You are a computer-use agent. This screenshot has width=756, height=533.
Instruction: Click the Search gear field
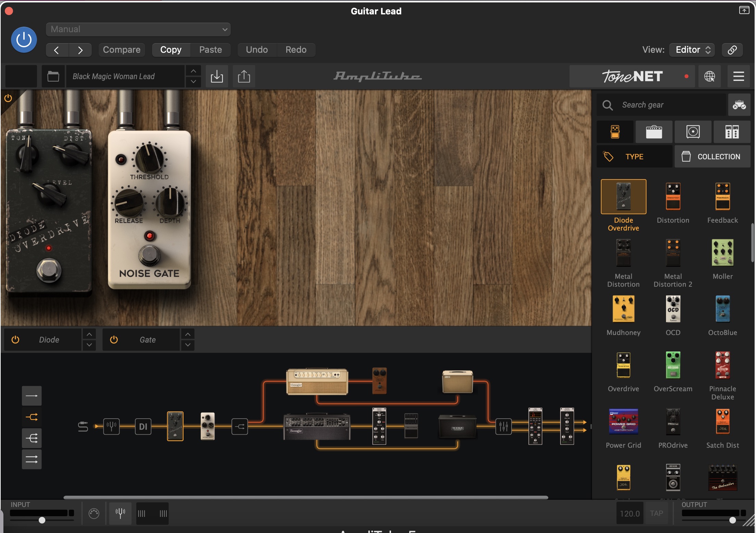661,105
